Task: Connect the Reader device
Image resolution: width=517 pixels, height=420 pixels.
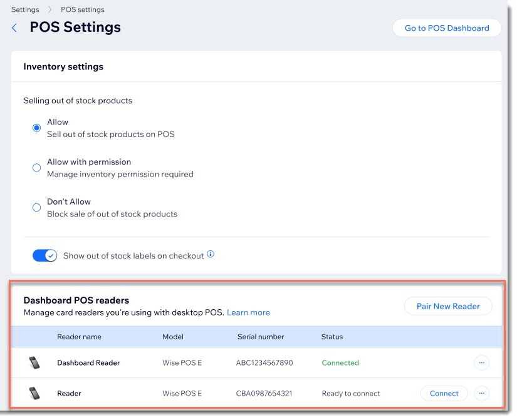Action: (x=444, y=394)
